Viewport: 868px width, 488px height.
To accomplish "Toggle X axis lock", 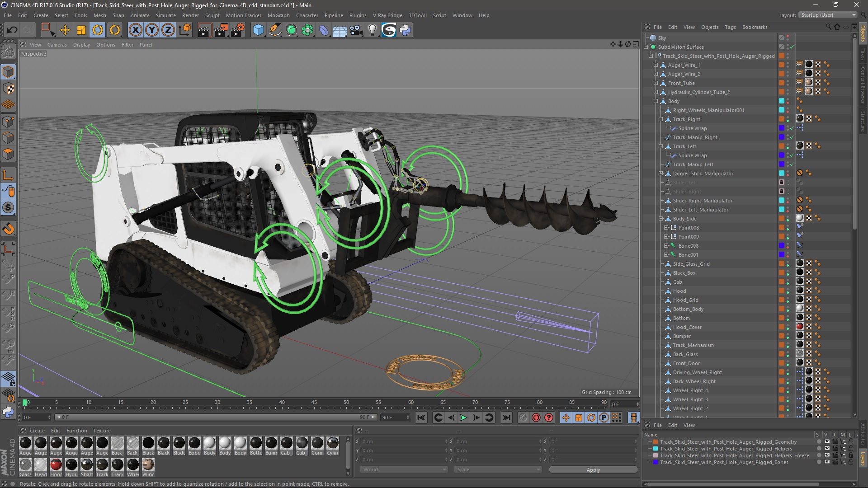I will (135, 30).
